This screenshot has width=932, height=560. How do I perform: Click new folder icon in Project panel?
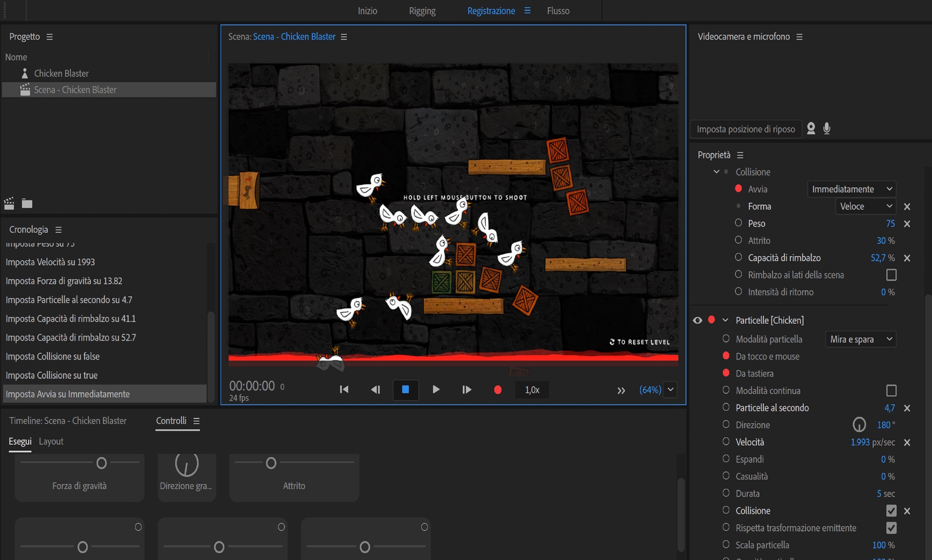[x=27, y=203]
